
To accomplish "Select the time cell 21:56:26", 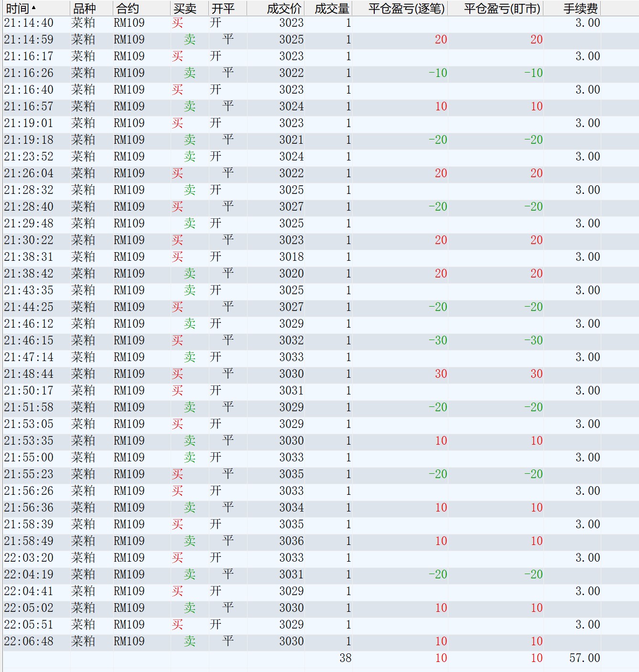I will (x=29, y=491).
